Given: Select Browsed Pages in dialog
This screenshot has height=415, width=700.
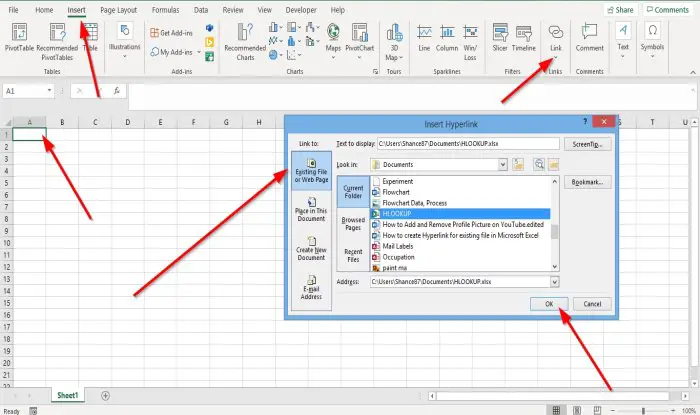Looking at the screenshot, I should [x=353, y=224].
